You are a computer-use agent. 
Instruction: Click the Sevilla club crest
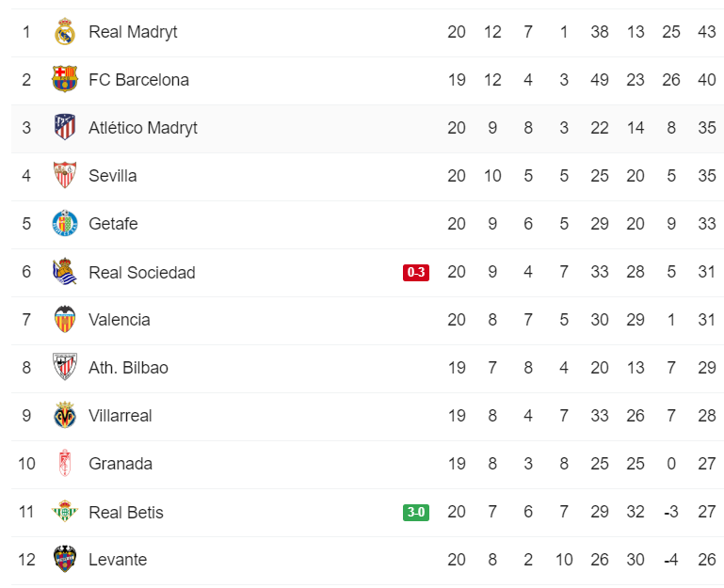click(64, 176)
